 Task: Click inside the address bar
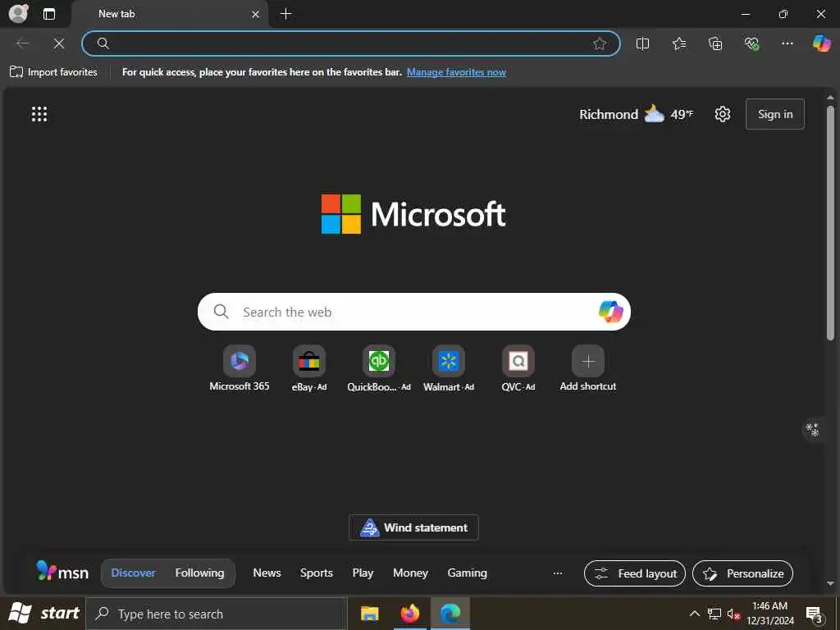(351, 43)
